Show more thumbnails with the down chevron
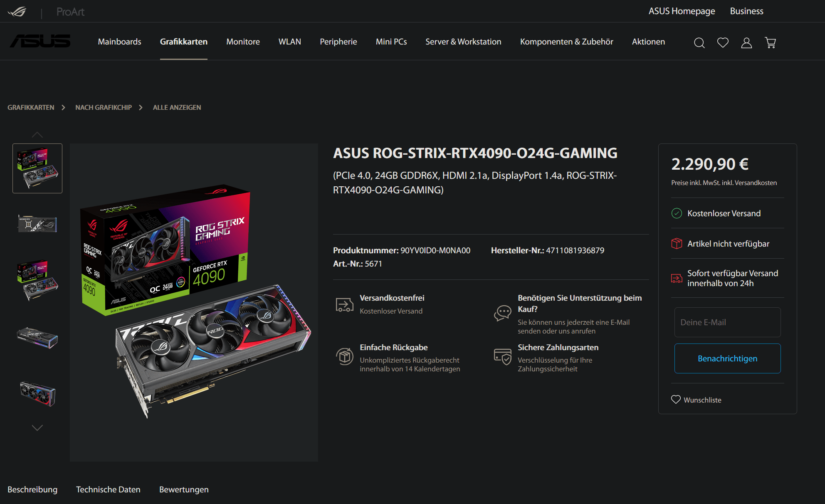825x504 pixels. click(x=37, y=427)
